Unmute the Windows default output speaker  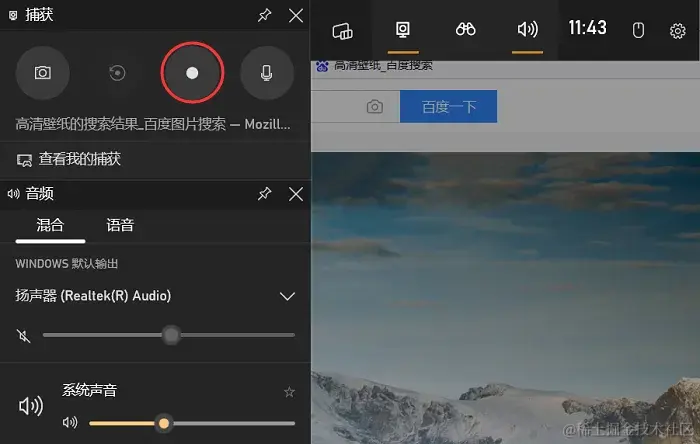tap(23, 336)
